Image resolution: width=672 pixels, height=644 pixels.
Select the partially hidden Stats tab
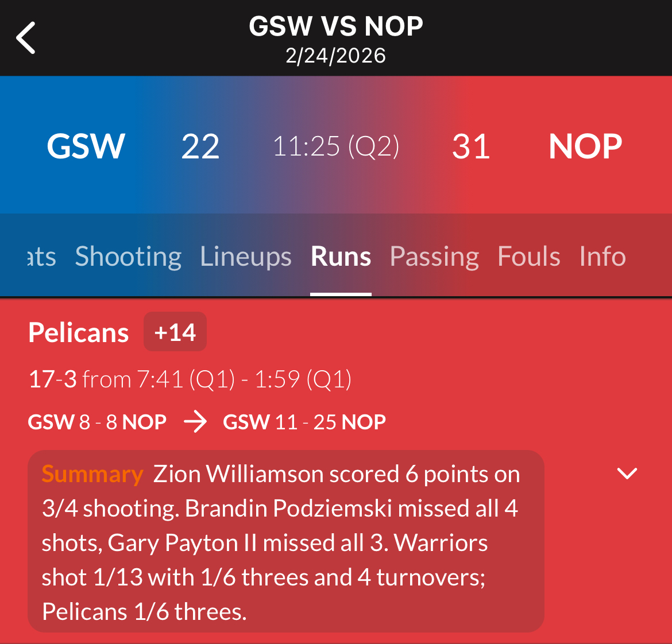pyautogui.click(x=41, y=256)
